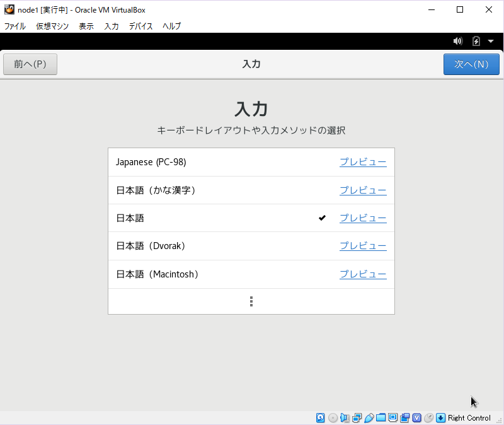The width and height of the screenshot is (504, 425).
Task: Click the mouse integration status icon
Action: (429, 417)
